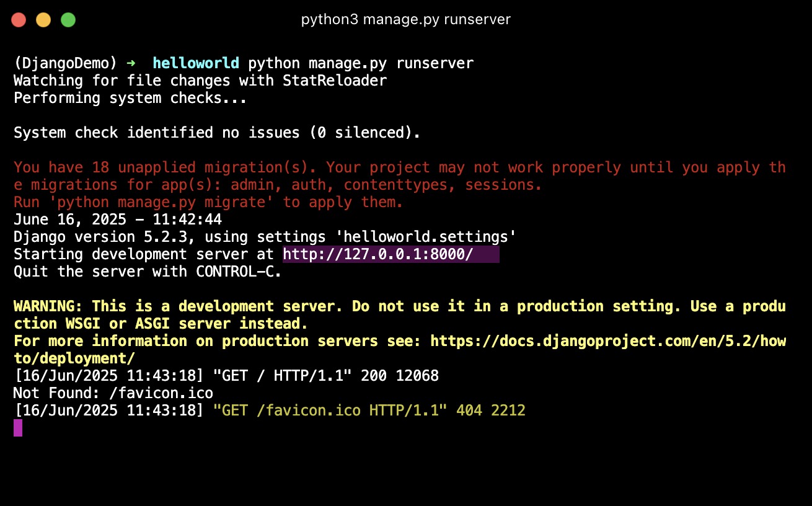Screen dimensions: 812x506
Task: Click "'helloworld.settings'" settings name
Action: (426, 237)
